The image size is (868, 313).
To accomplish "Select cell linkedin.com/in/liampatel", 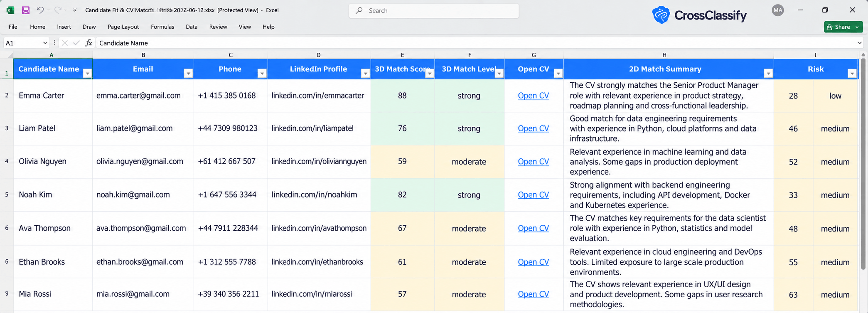I will [319, 128].
